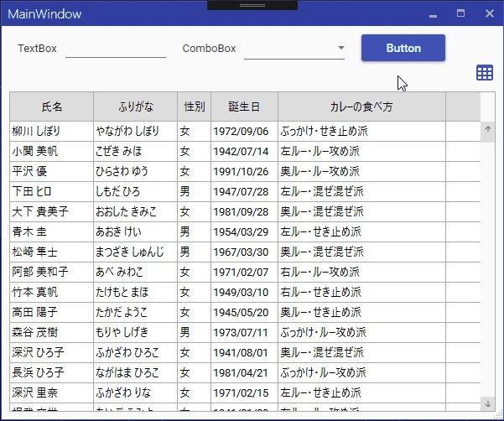Sort by ふりがな column header
The width and height of the screenshot is (504, 421).
[135, 107]
